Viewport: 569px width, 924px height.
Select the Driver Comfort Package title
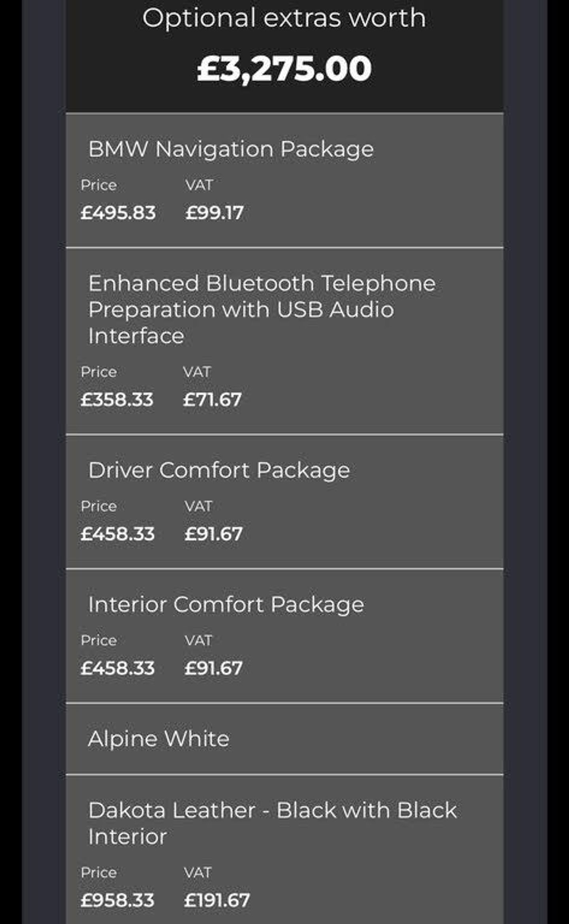point(219,470)
